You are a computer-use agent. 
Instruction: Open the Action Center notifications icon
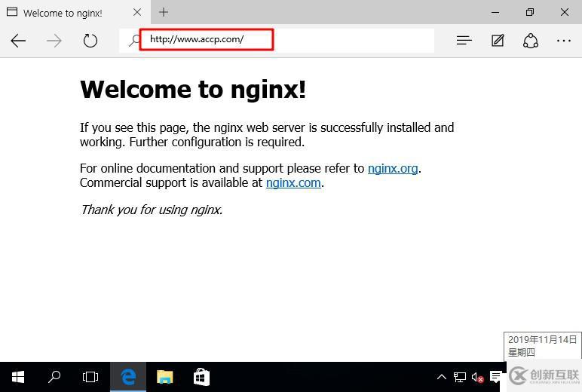click(495, 377)
